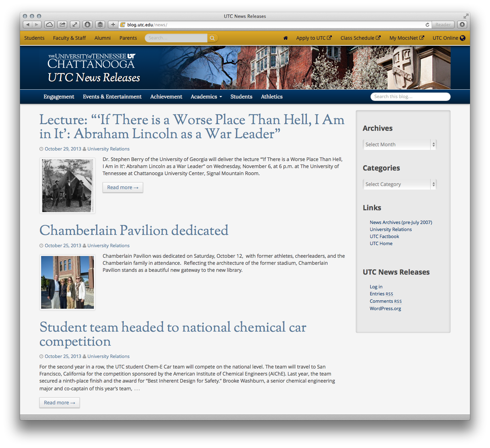Click the add bookmark plus icon
Screen dimensions: 490x448
coord(113,25)
